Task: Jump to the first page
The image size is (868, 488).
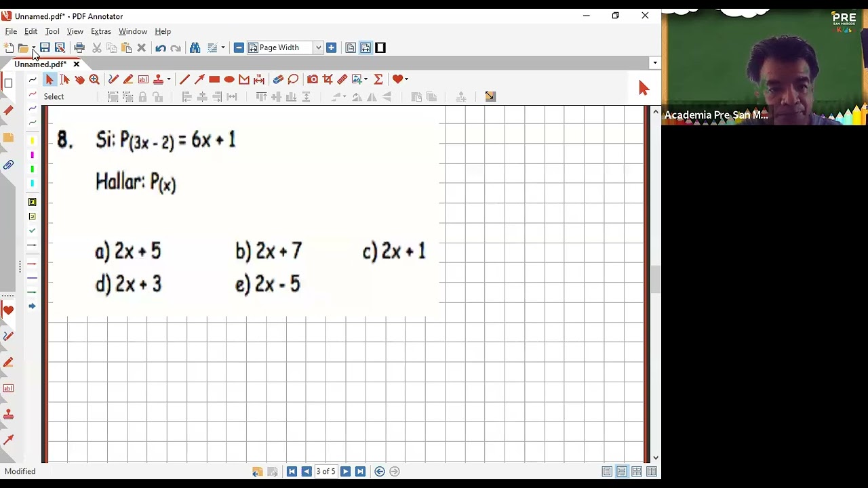Action: coord(292,472)
